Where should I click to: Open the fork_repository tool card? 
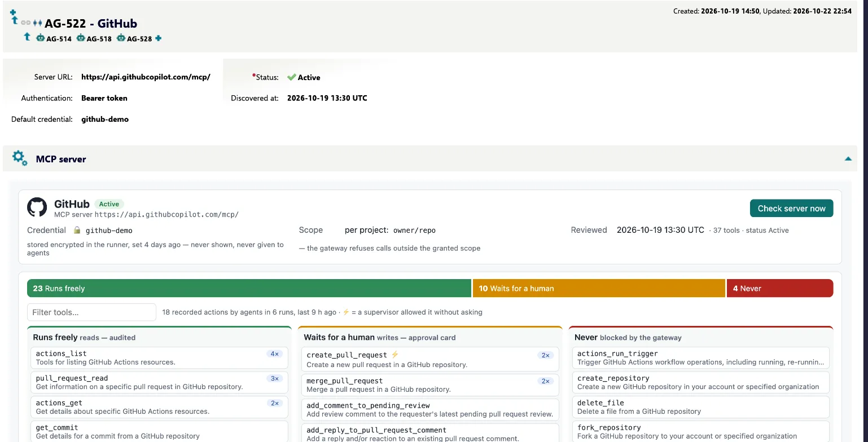[x=701, y=431]
